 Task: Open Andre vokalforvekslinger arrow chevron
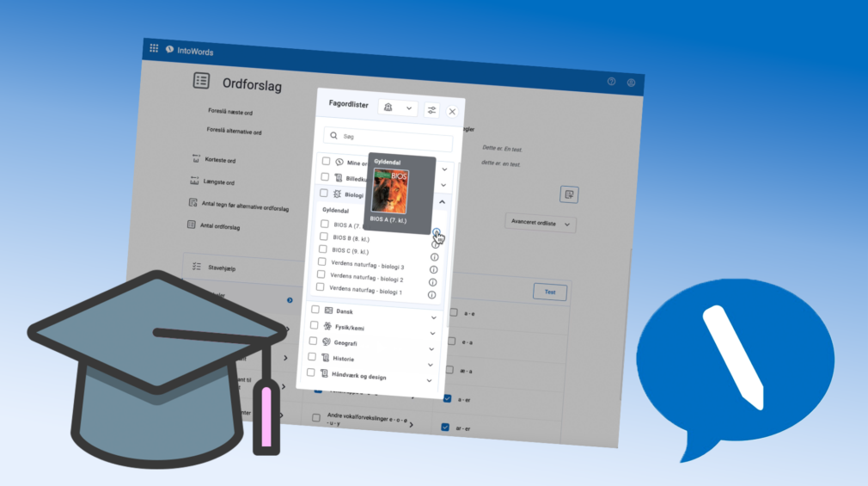(412, 425)
